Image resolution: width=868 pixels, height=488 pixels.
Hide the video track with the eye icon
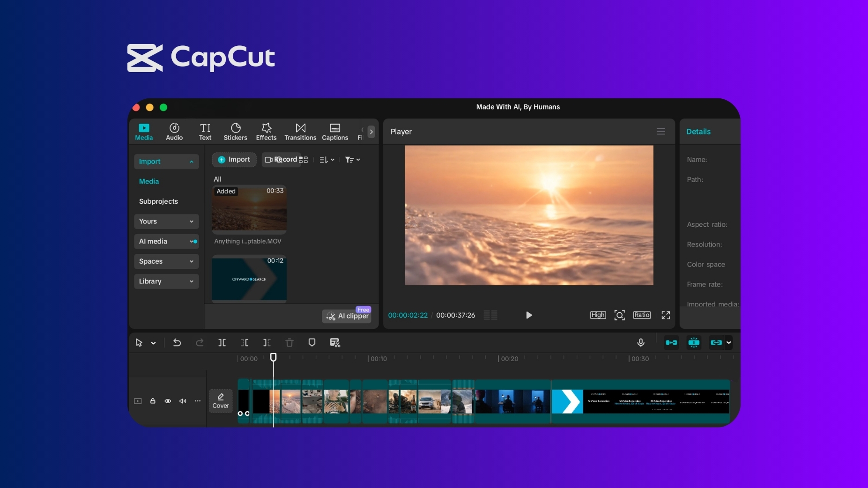point(167,401)
